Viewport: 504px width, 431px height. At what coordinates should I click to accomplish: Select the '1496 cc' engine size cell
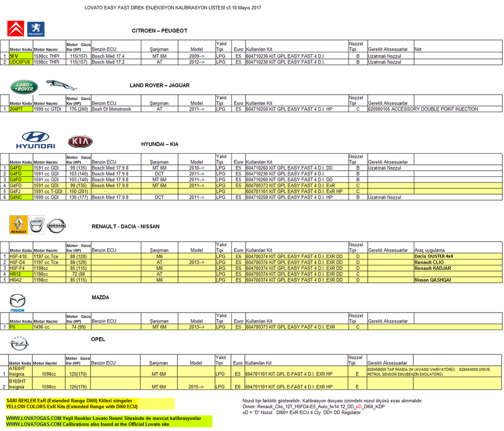coord(49,327)
